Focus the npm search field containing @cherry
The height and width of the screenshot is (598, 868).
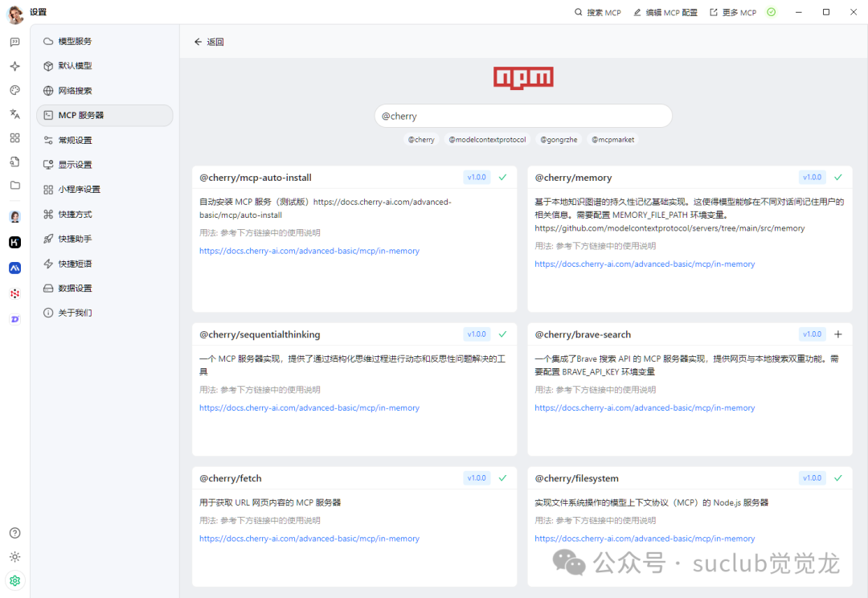[x=523, y=117]
